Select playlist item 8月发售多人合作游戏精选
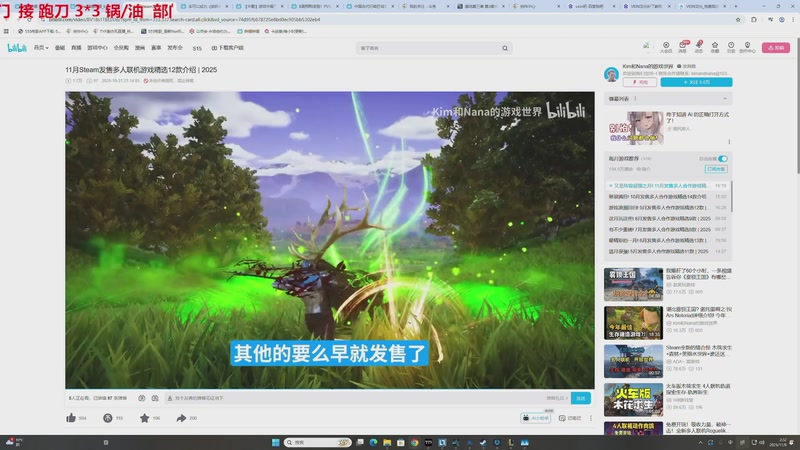 [667, 218]
